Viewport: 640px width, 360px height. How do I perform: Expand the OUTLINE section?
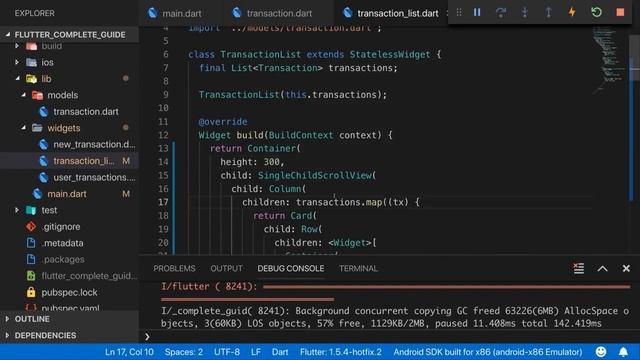(69, 319)
